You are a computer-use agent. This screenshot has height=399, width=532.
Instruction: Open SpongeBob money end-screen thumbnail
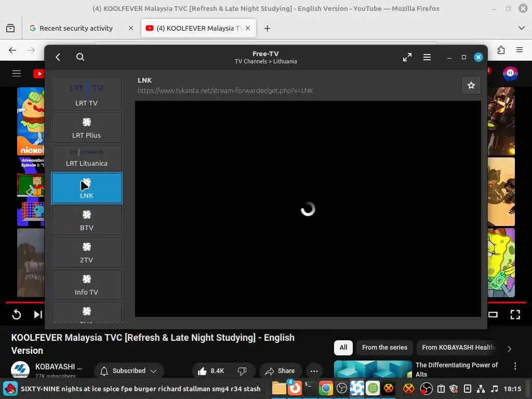coord(501,262)
